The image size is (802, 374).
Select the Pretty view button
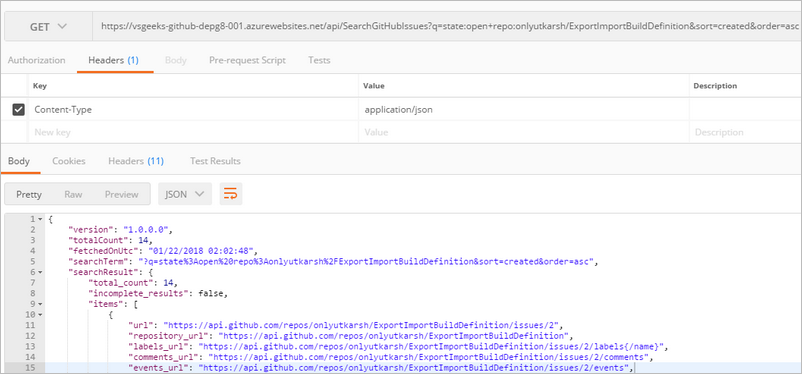pos(29,194)
